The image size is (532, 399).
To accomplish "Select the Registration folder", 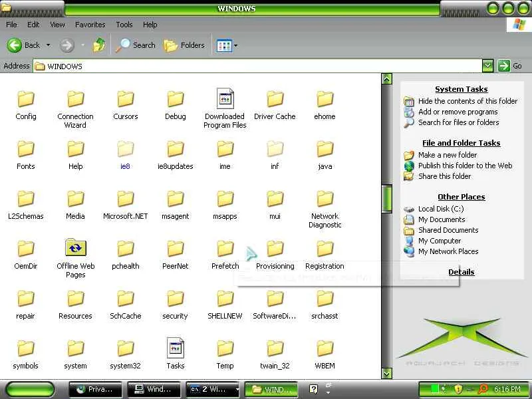I will [x=325, y=255].
